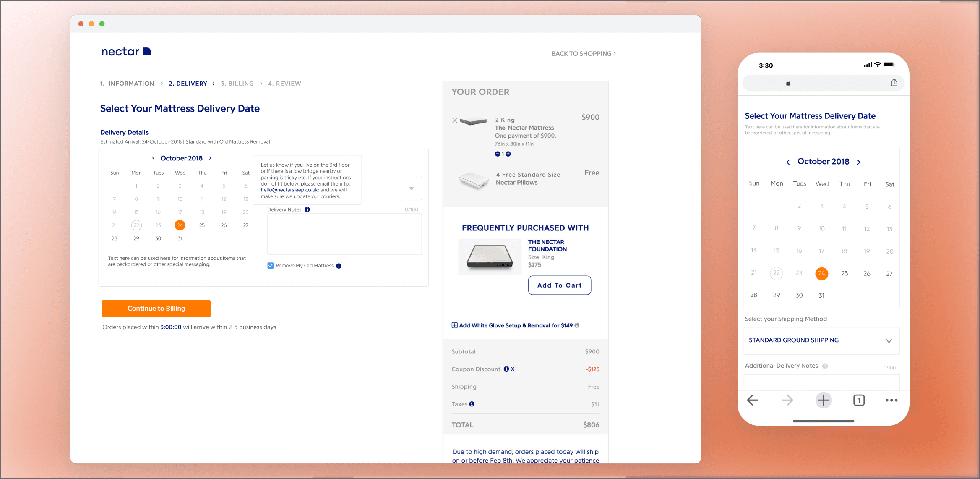The image size is (980, 479).
Task: Check Add White Glove Setup & Removal box
Action: (454, 325)
